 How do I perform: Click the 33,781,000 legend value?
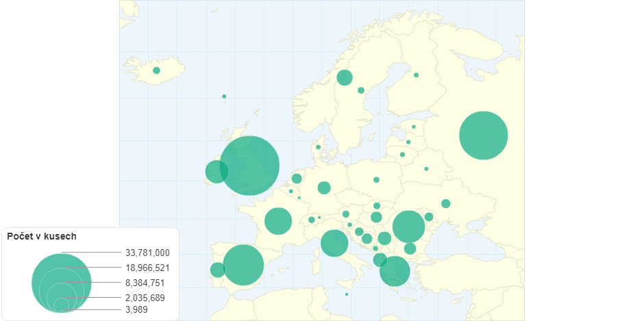pyautogui.click(x=147, y=253)
